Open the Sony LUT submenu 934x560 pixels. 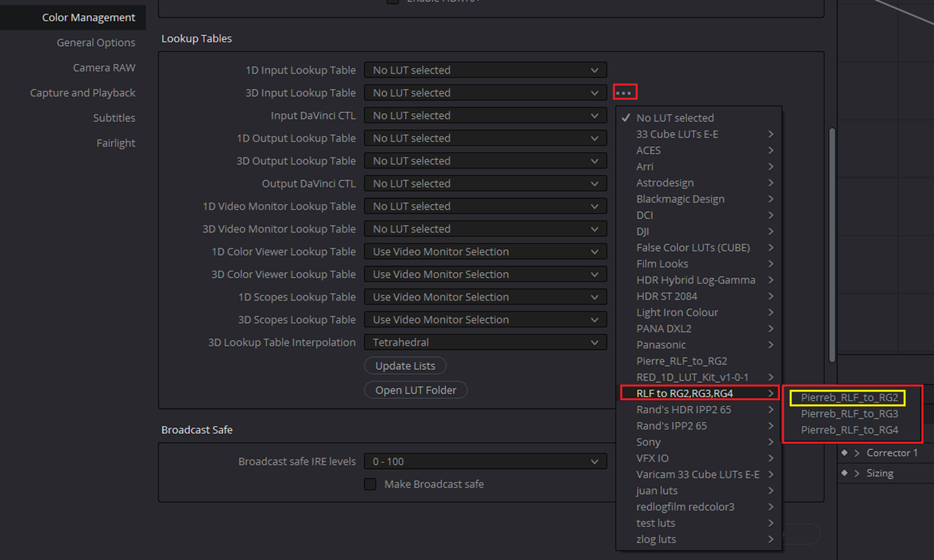(x=699, y=442)
